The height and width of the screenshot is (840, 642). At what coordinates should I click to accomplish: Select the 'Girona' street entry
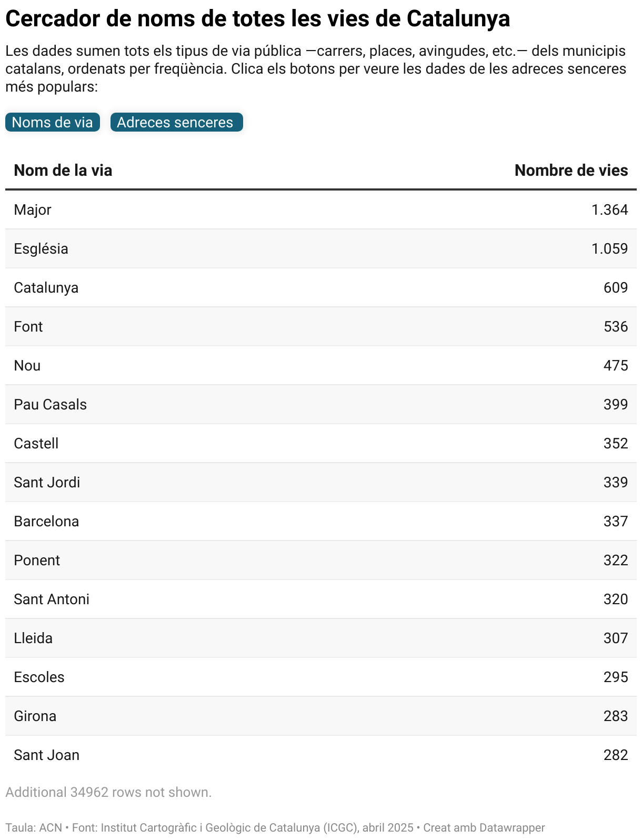(35, 716)
